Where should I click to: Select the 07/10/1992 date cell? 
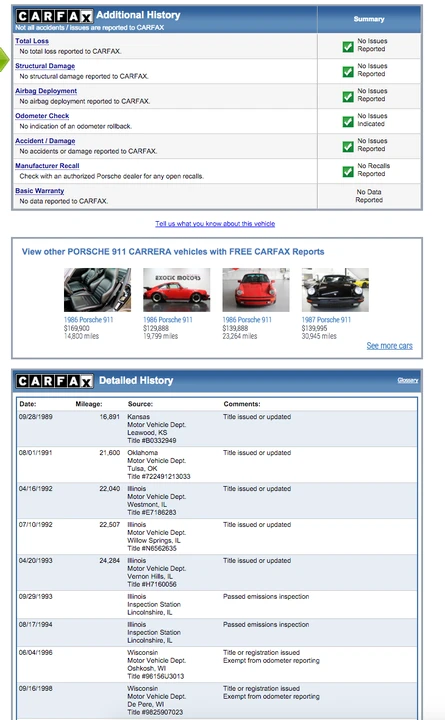click(35, 524)
